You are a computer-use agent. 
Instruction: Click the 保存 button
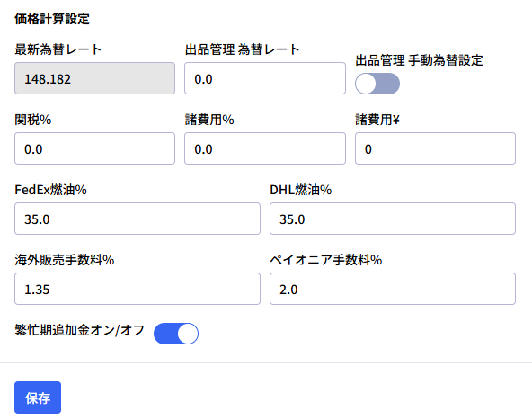pyautogui.click(x=38, y=398)
